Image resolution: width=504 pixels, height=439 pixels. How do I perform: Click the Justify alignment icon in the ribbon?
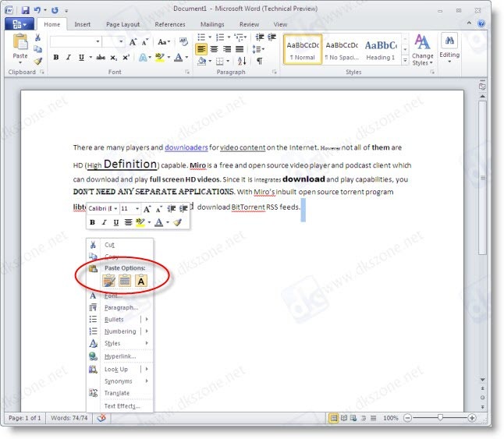click(240, 49)
